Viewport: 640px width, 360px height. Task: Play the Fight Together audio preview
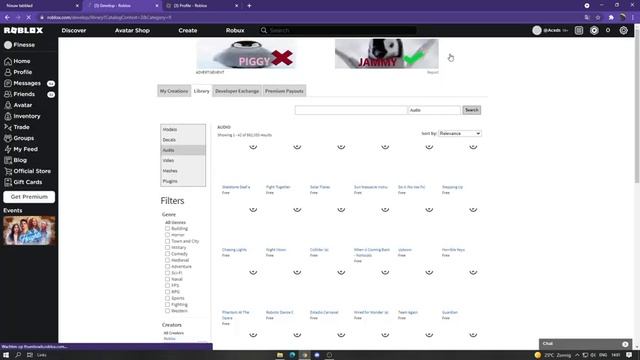pos(297,147)
